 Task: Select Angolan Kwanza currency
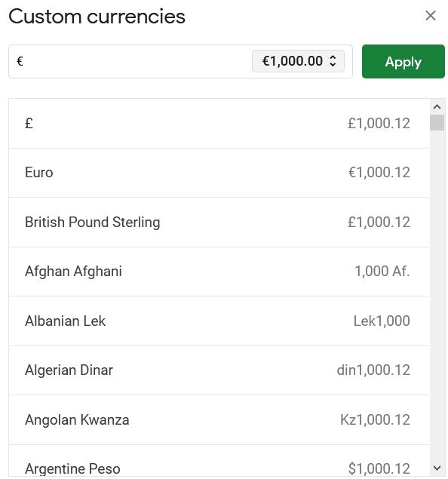[219, 419]
